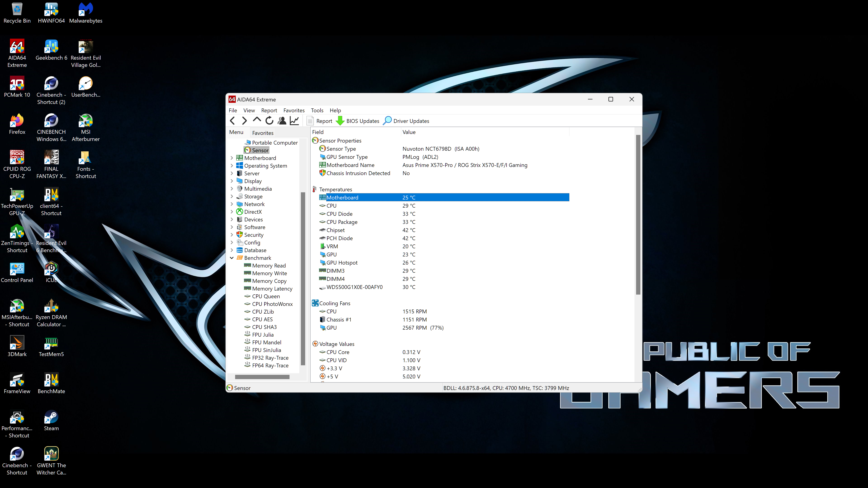This screenshot has width=868, height=488.
Task: Select the Firefox desktop icon
Action: (17, 124)
